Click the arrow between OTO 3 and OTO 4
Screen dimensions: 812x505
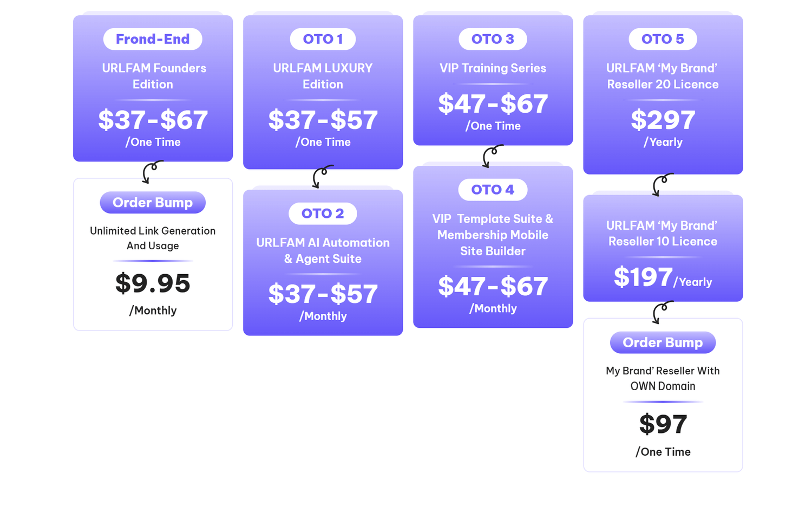point(492,156)
